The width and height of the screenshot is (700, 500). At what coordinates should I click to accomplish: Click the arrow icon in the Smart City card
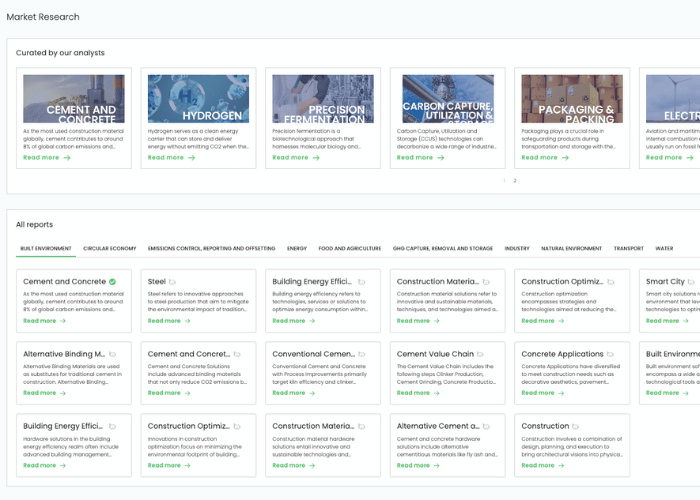tap(686, 321)
